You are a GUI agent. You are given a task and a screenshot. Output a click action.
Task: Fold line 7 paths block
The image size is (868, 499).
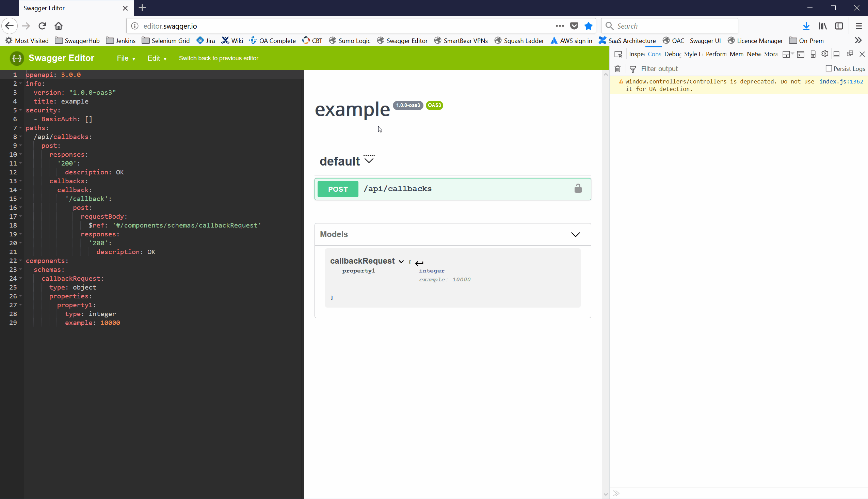(x=20, y=128)
